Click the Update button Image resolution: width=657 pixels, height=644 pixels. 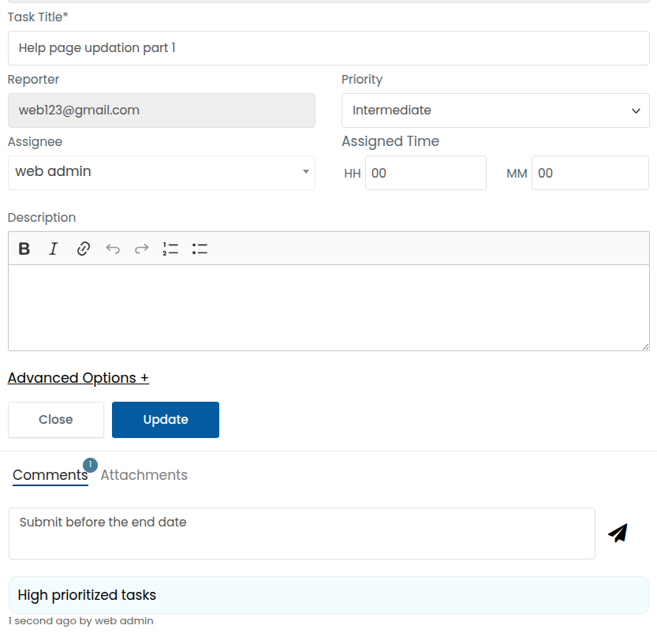166,420
